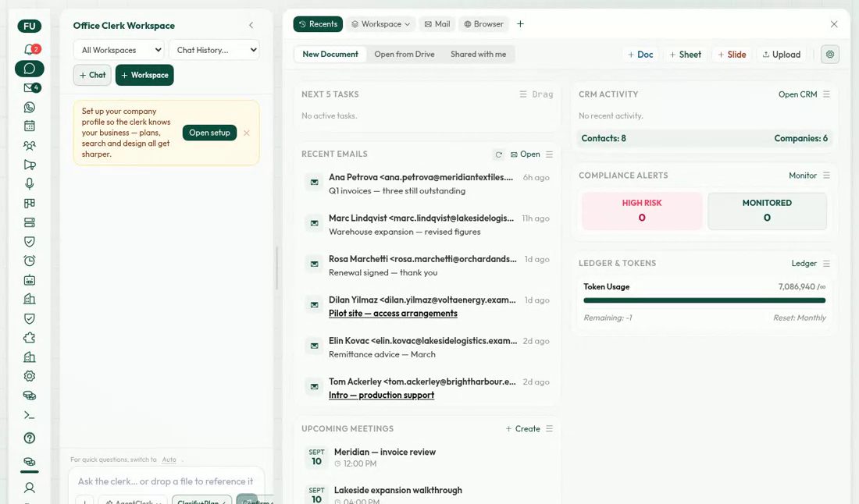859x504 pixels.
Task: Open the gear settings icon in the sidebar
Action: coord(30,376)
